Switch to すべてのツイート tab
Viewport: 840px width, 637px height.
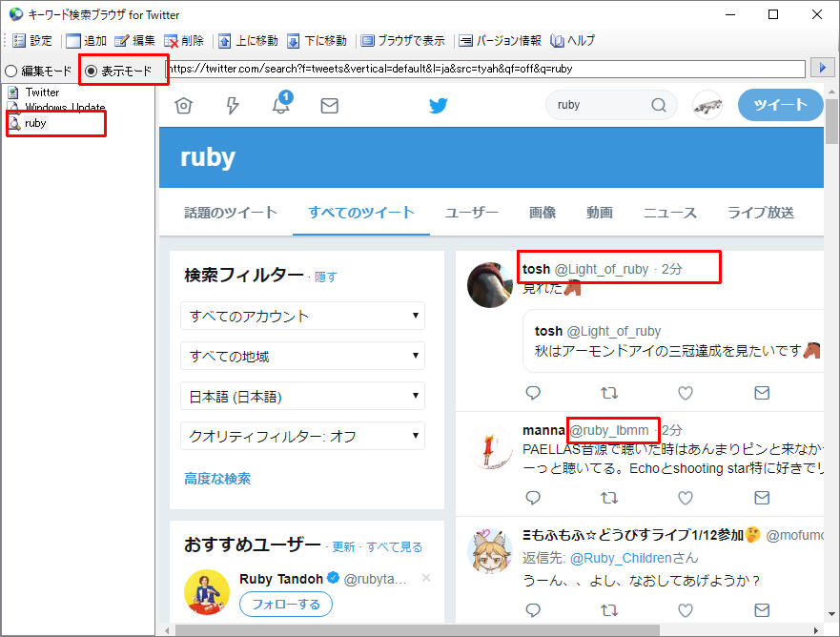[361, 213]
